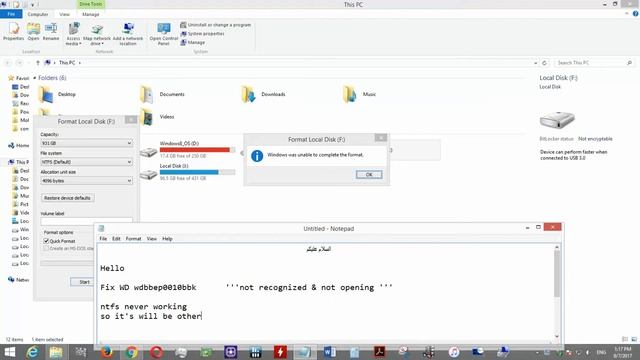Click the Rename ribbon icon

[51, 31]
